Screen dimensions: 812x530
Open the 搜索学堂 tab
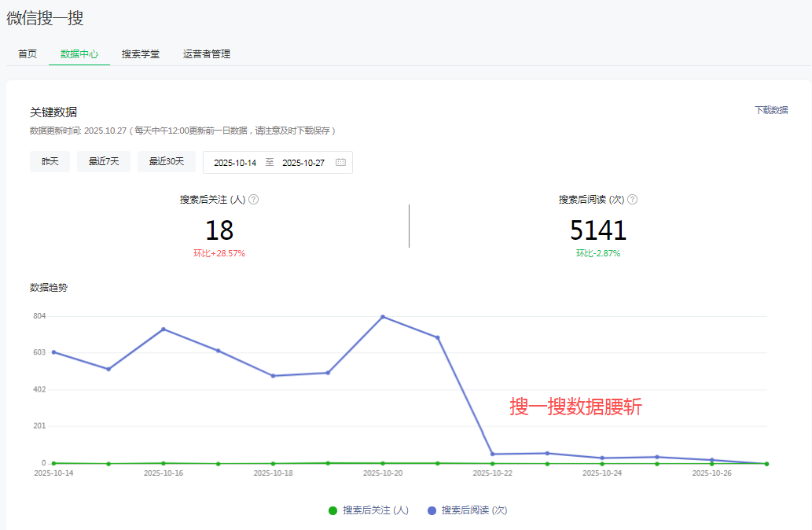click(141, 54)
